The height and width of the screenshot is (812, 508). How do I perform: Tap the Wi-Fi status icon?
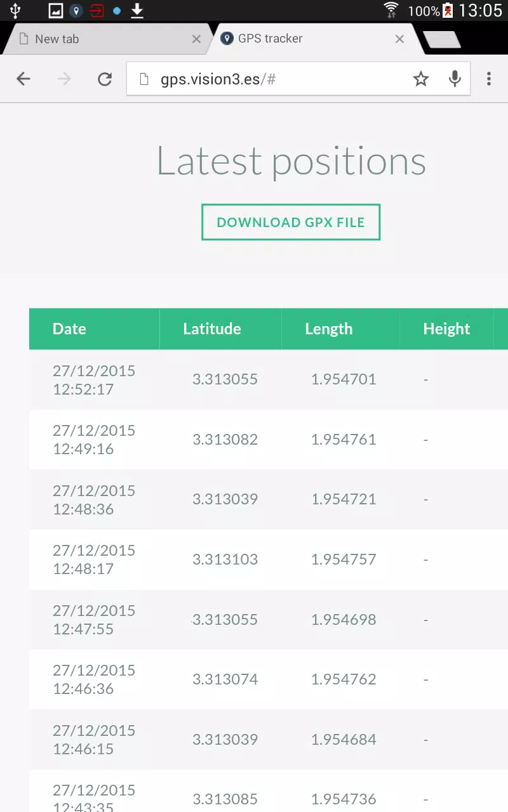[x=391, y=10]
